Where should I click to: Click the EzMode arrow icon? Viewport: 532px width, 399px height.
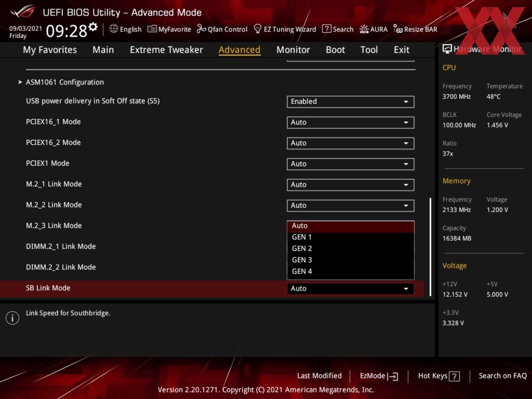tap(392, 376)
